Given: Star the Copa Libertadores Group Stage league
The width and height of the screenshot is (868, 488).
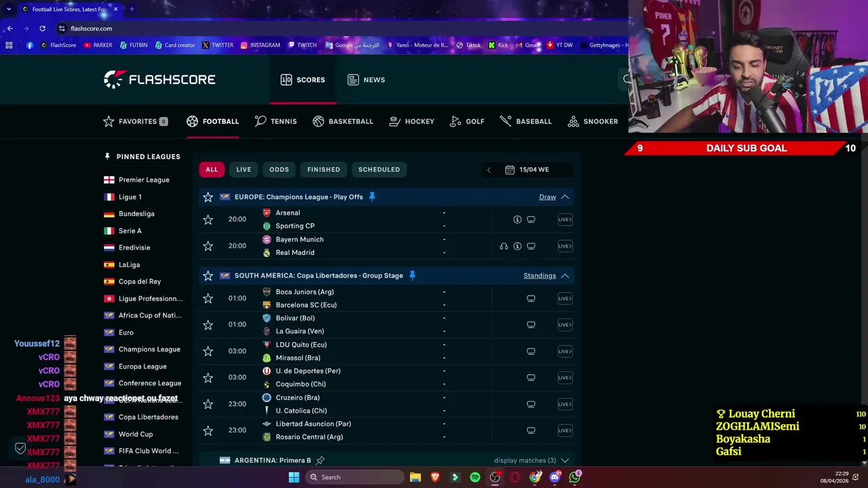Looking at the screenshot, I should pos(208,276).
